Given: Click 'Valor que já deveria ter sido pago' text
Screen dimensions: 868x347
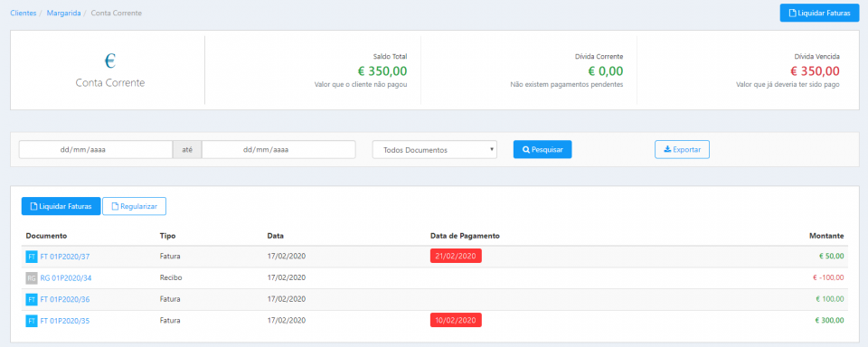Looking at the screenshot, I should coord(788,85).
